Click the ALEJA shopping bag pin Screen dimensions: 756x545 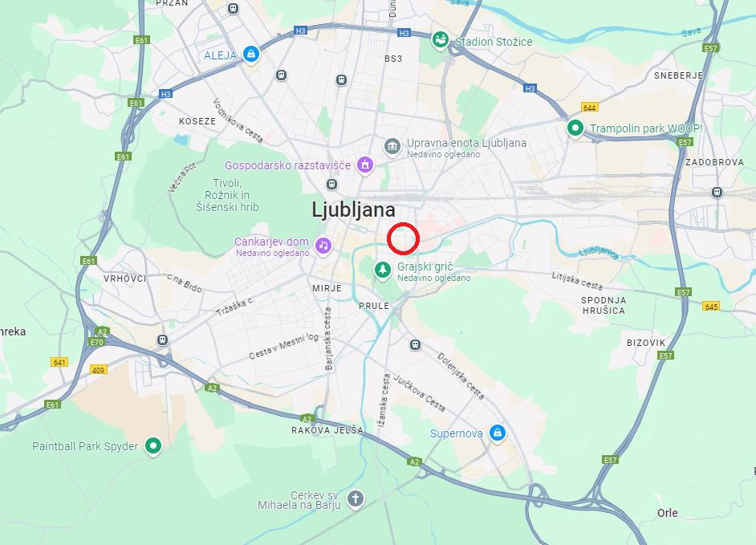(250, 54)
